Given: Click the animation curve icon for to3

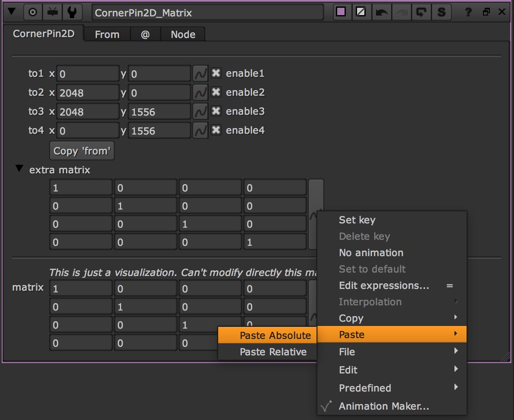Looking at the screenshot, I should pyautogui.click(x=200, y=112).
